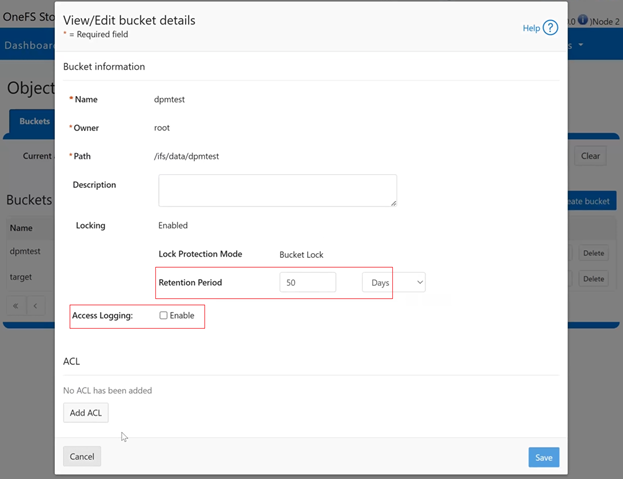This screenshot has width=623, height=479.
Task: Open the Dashboard menu item
Action: pos(28,46)
